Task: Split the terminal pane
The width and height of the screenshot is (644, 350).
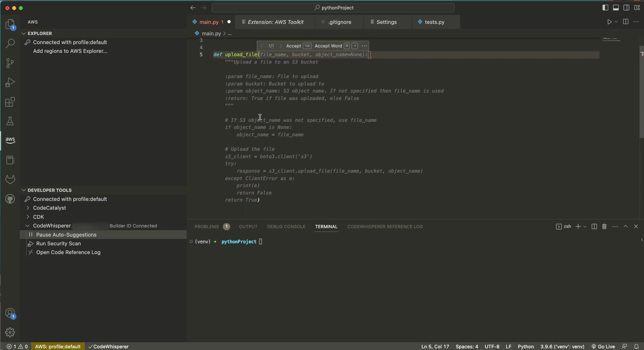Action: [x=594, y=227]
